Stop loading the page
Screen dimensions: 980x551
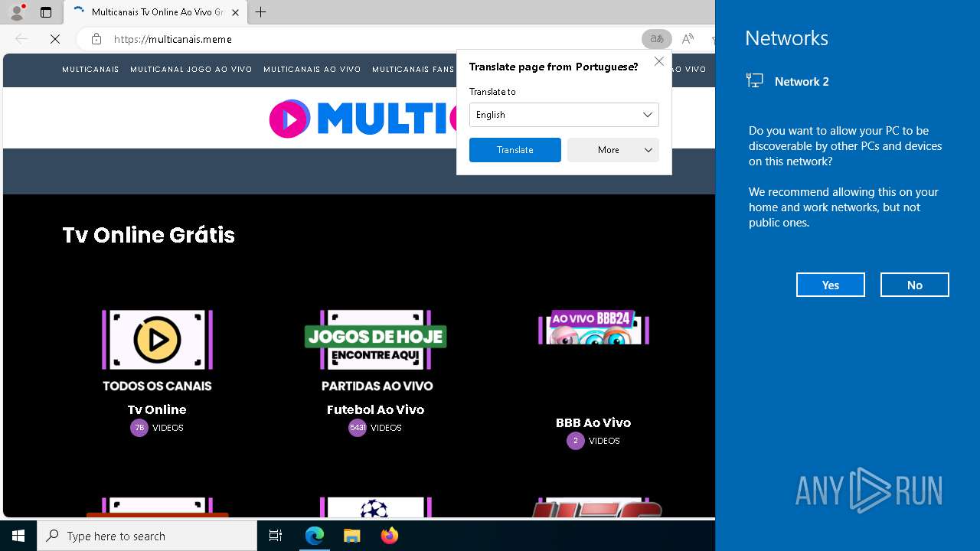tap(55, 39)
